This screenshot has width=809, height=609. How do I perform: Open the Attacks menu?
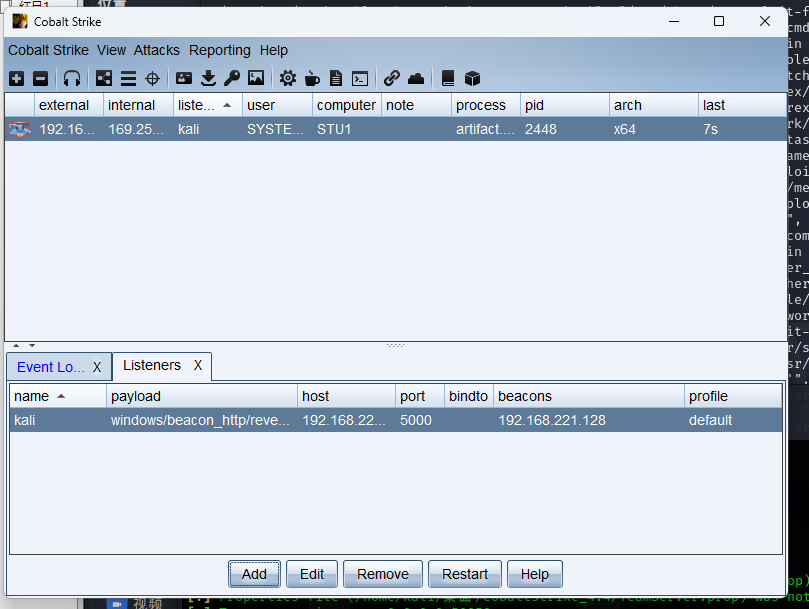157,50
